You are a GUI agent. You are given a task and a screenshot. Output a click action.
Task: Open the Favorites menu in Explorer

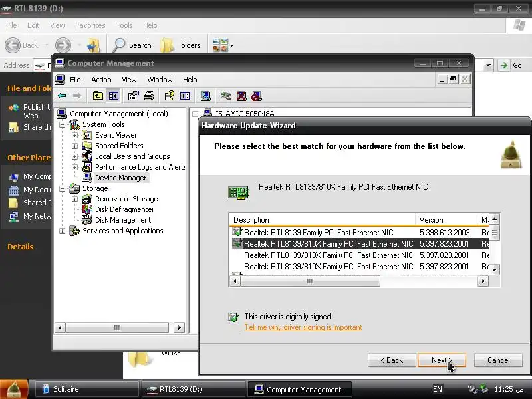click(90, 25)
